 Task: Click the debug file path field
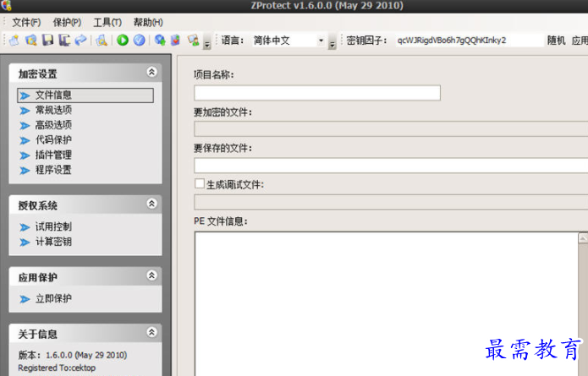point(391,202)
